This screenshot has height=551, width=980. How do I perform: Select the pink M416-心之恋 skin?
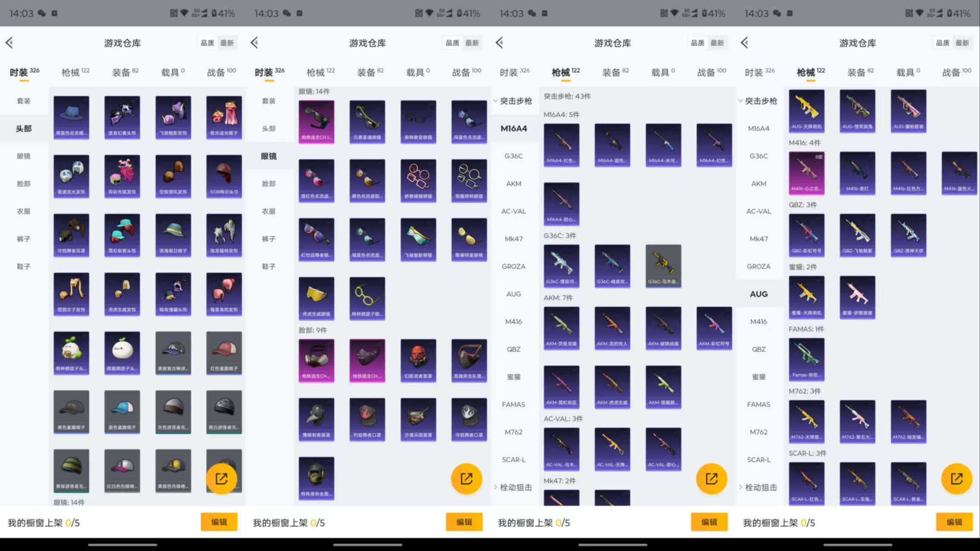(807, 173)
